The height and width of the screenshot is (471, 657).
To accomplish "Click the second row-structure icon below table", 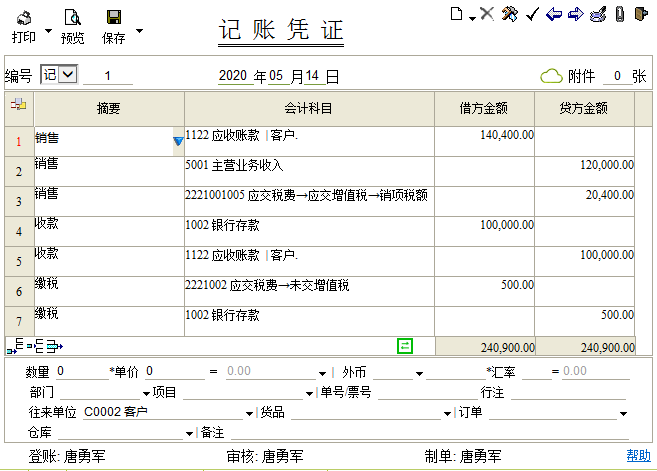I will point(35,346).
